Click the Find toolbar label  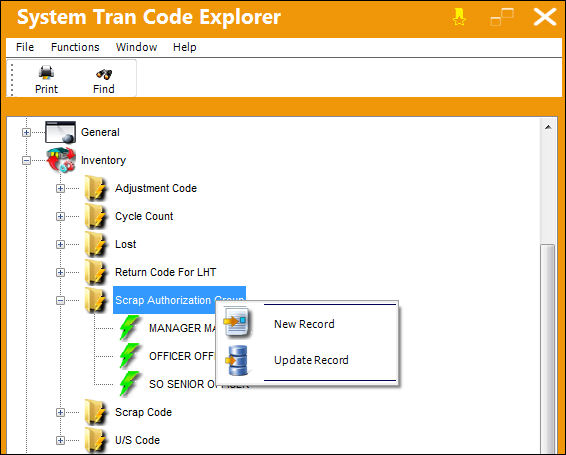point(104,89)
